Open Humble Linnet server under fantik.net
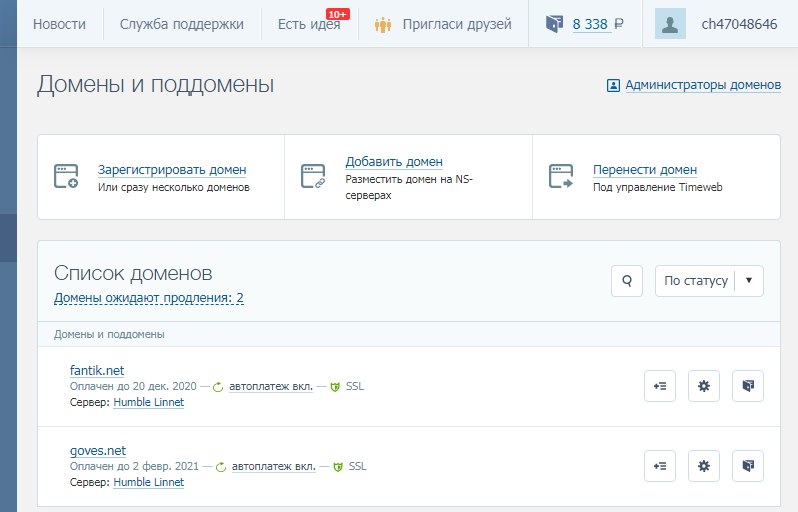The image size is (798, 512). [148, 402]
